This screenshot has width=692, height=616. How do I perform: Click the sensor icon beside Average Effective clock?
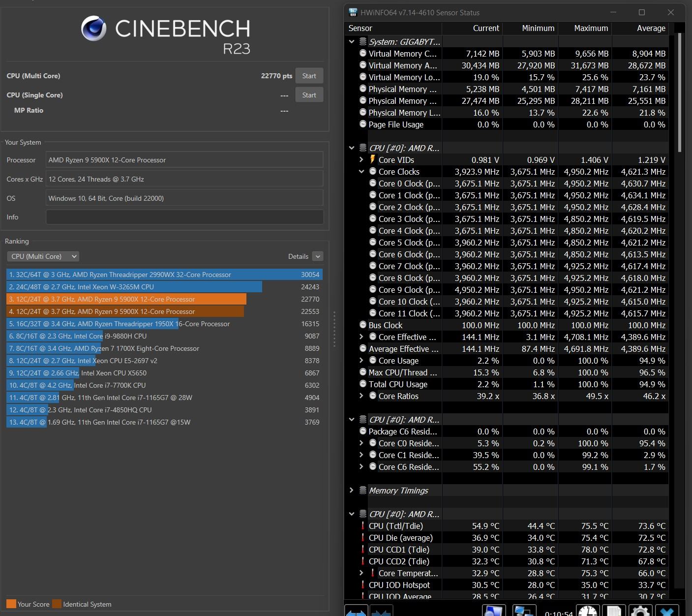tap(363, 348)
